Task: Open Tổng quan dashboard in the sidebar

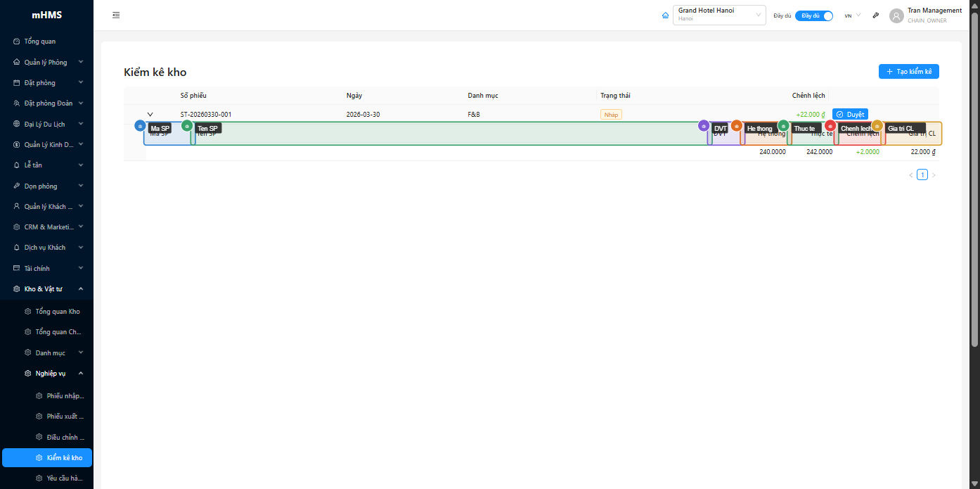Action: click(x=40, y=42)
